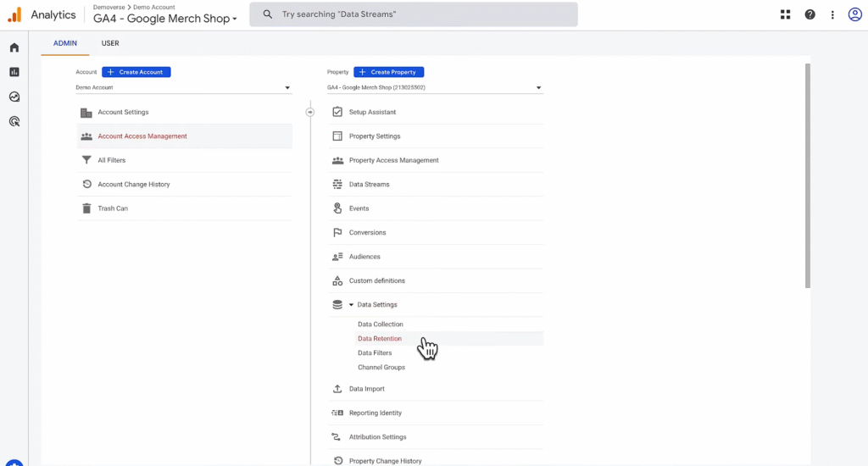Image resolution: width=868 pixels, height=466 pixels.
Task: Open the property picker in the header
Action: 165,19
